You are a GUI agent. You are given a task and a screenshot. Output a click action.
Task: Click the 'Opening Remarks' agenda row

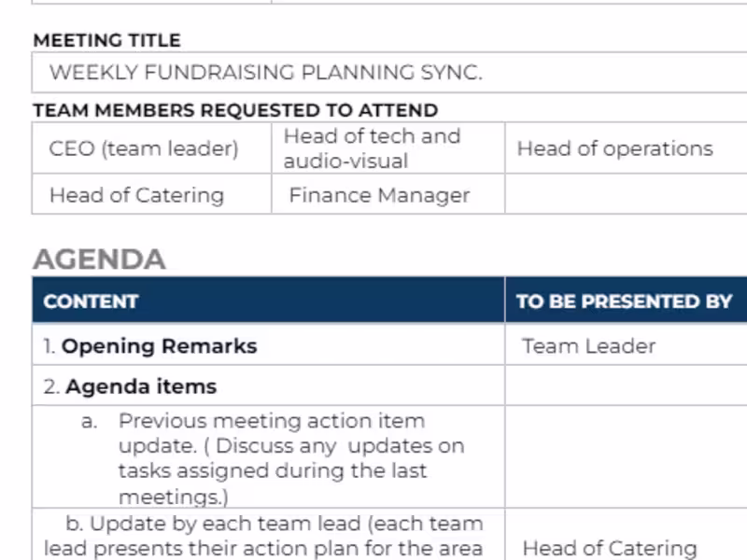click(159, 345)
